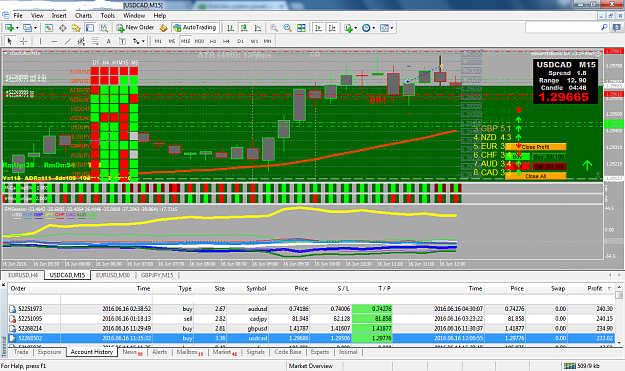Switch chart to bar chart icon

(230, 28)
